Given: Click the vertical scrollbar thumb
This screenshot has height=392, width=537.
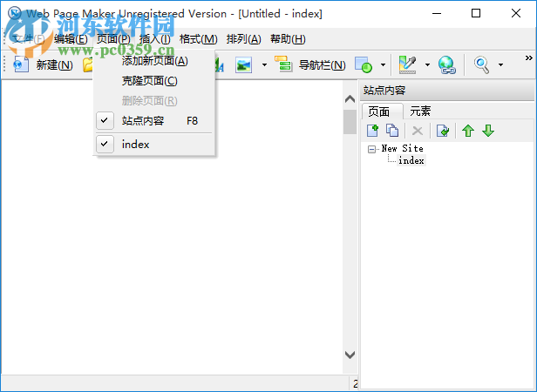Looking at the screenshot, I should coord(350,122).
